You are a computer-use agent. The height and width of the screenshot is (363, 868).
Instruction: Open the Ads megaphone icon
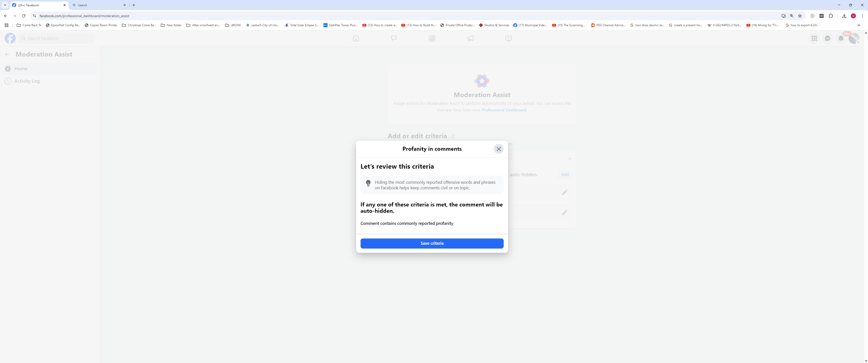pos(470,38)
